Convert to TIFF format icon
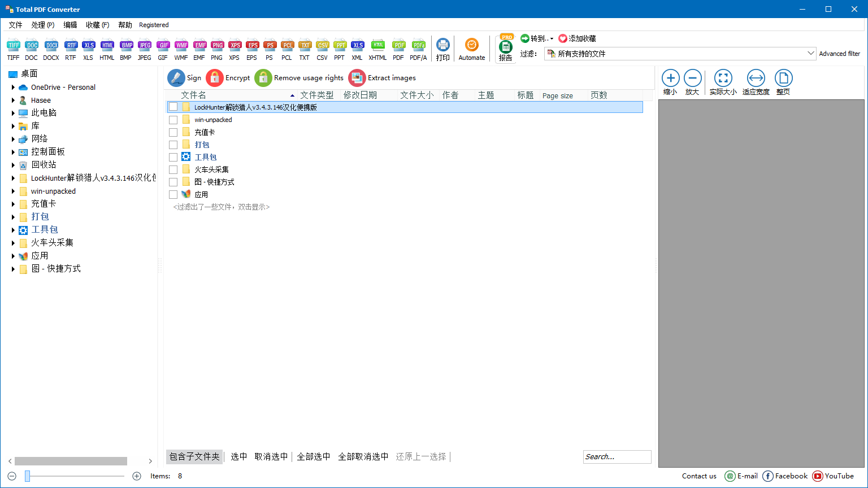This screenshot has width=868, height=488. (13, 50)
